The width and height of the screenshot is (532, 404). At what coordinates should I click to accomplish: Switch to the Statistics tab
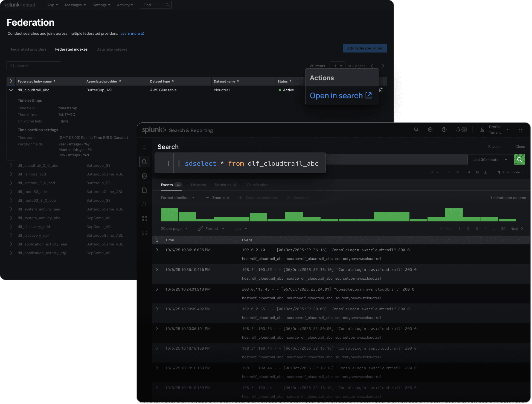point(223,185)
